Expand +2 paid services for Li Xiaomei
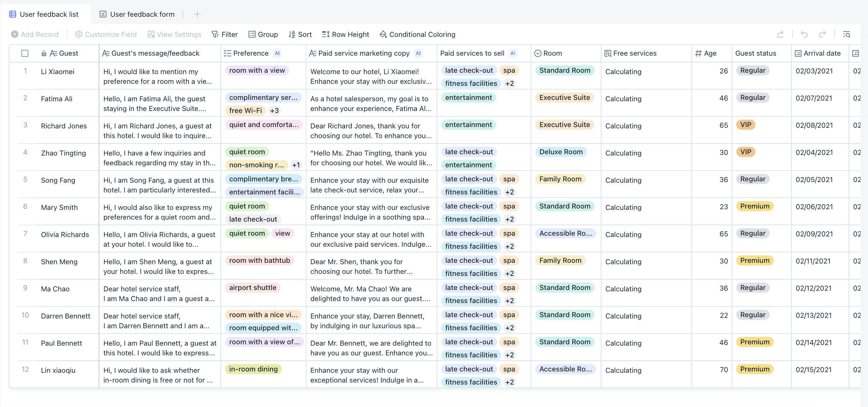 point(510,83)
